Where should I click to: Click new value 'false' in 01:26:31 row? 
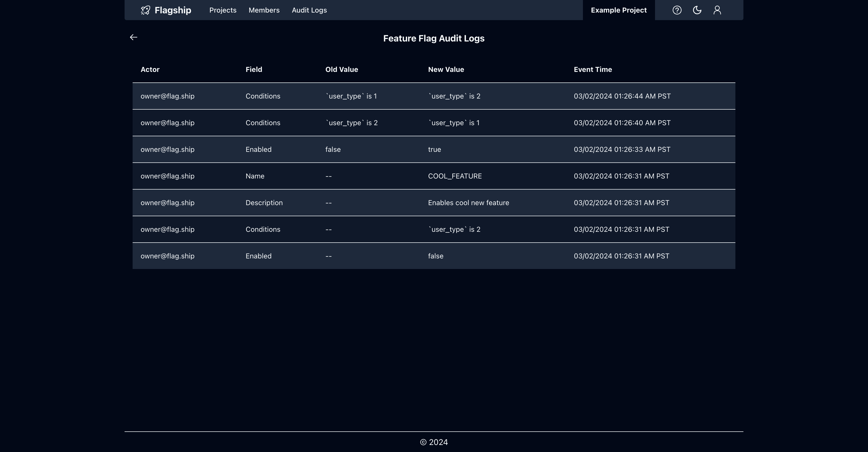point(436,256)
